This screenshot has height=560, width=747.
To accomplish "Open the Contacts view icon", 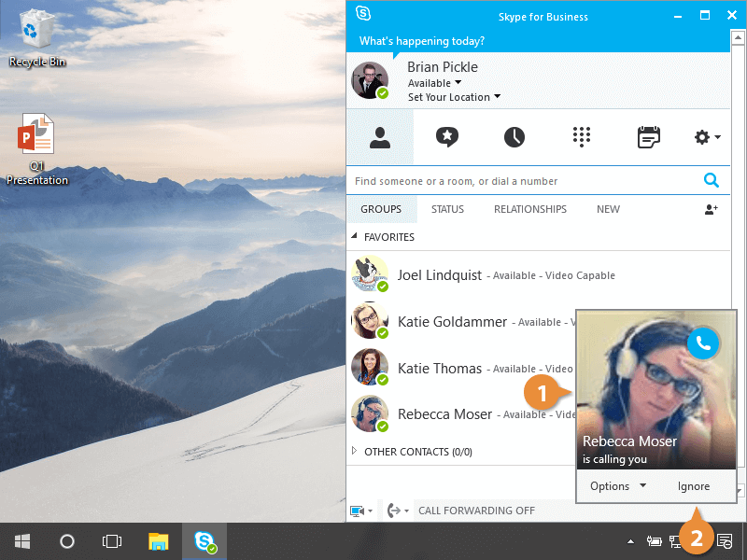I will point(379,137).
